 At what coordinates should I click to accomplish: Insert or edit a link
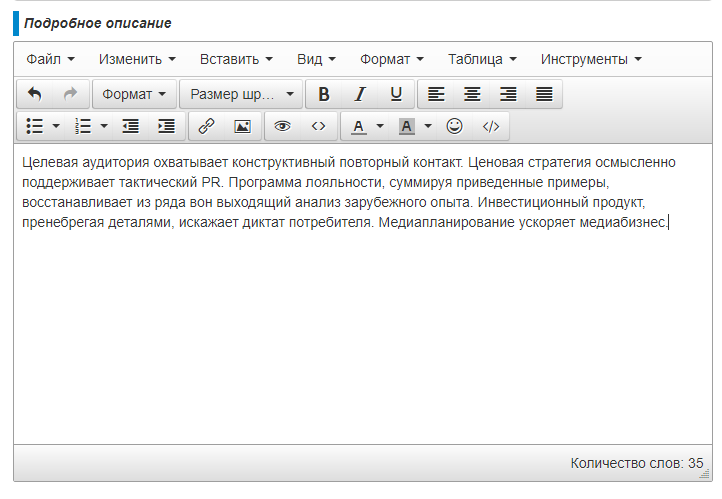(x=207, y=126)
